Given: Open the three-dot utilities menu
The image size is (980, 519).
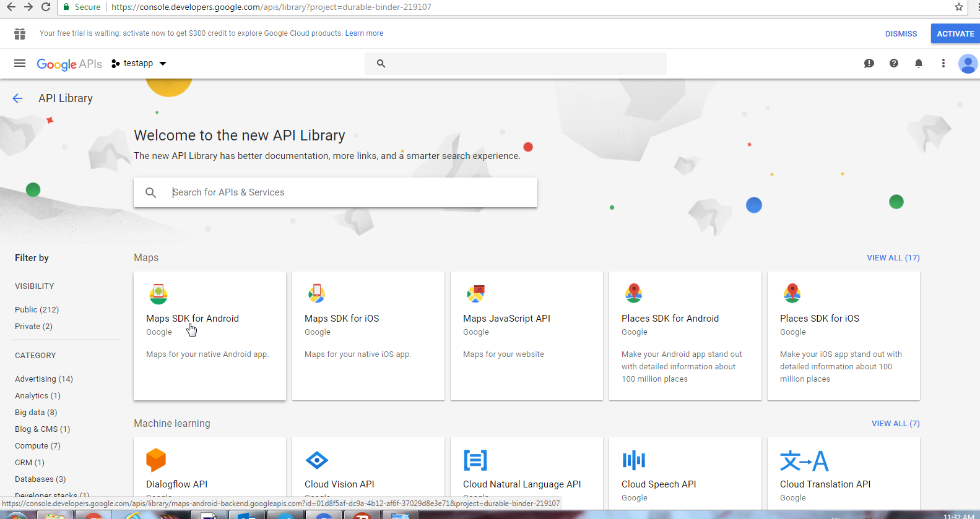Looking at the screenshot, I should [x=943, y=63].
